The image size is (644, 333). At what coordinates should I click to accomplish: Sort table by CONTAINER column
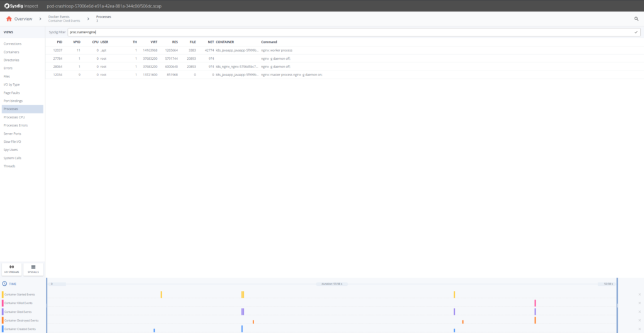[225, 42]
